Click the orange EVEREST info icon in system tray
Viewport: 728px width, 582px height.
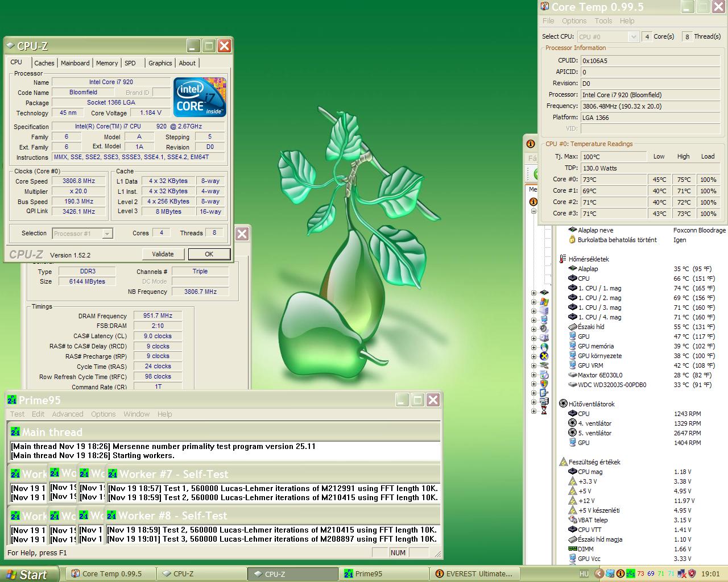621,574
